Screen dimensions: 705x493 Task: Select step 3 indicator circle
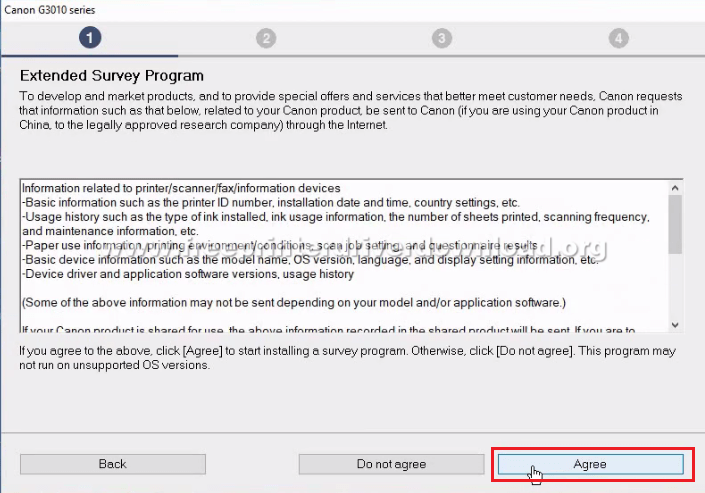tap(442, 39)
